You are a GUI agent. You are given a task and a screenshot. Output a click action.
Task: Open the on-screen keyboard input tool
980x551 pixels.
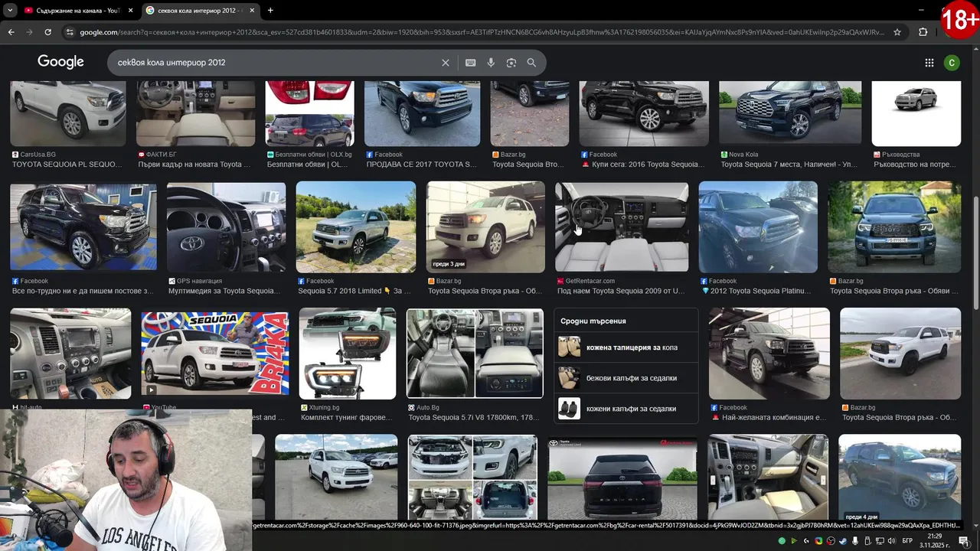(470, 63)
